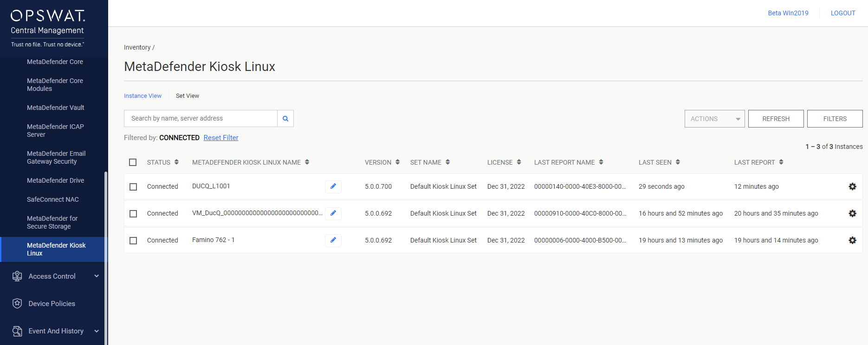Open SafeConnect NAC in sidebar
The image size is (868, 345).
(x=53, y=199)
